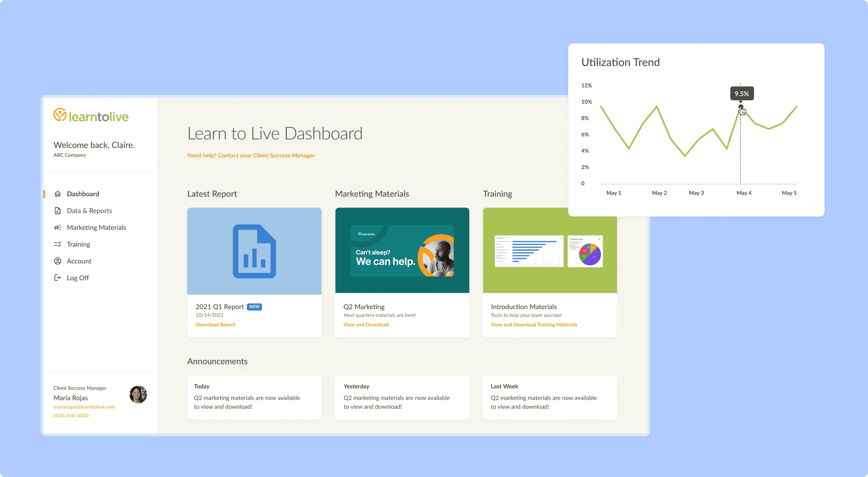The image size is (868, 477).
Task: Click the Data & Reports document icon
Action: pyautogui.click(x=58, y=211)
